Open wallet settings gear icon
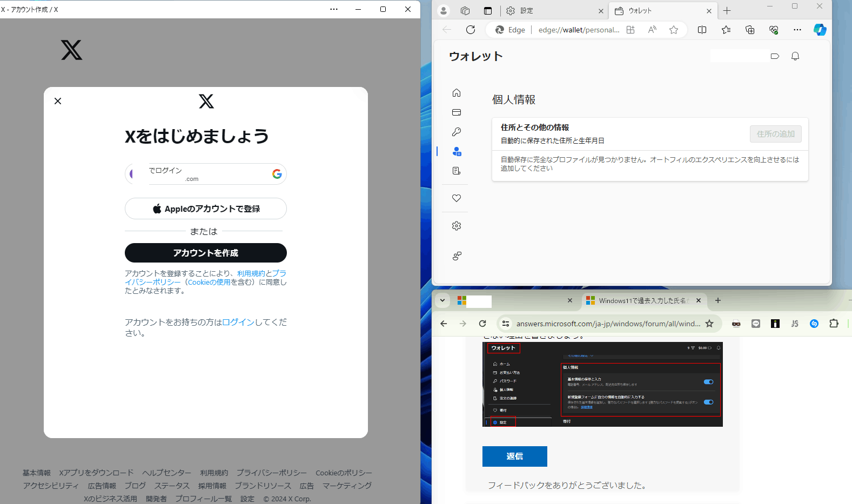Viewport: 852px width, 504px height. coord(457,226)
